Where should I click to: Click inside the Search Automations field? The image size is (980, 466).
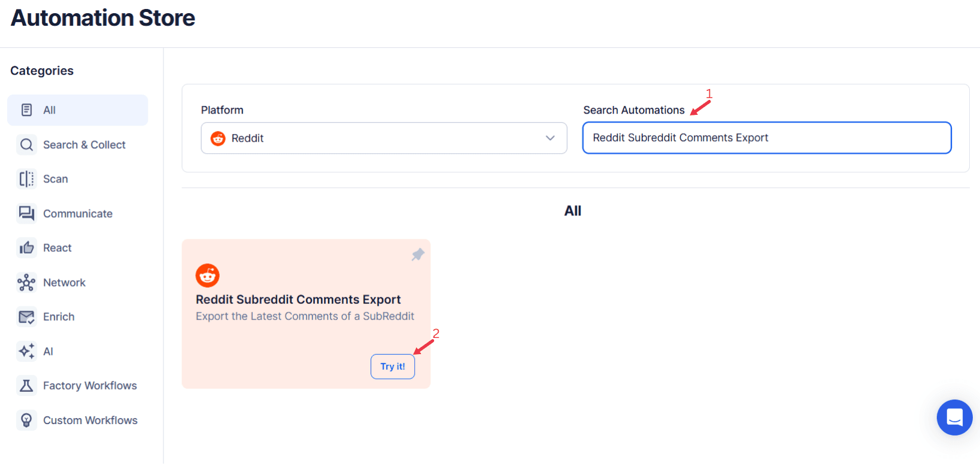tap(767, 138)
